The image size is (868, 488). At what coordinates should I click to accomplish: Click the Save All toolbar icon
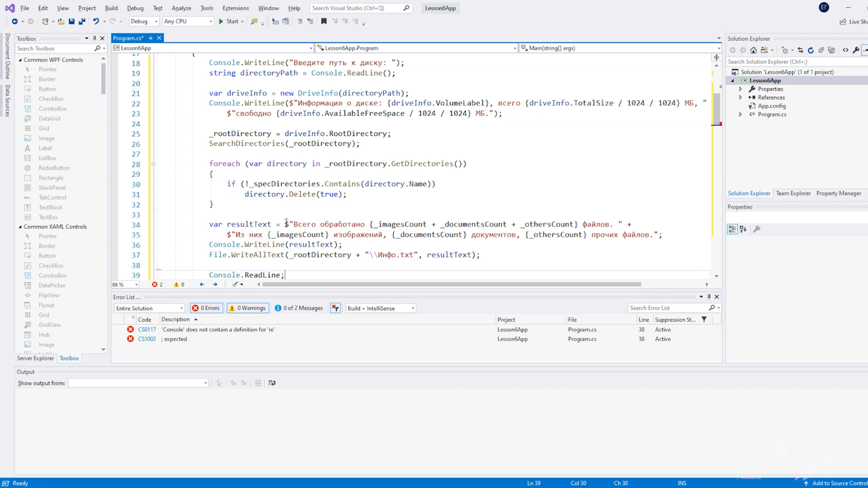coord(82,21)
